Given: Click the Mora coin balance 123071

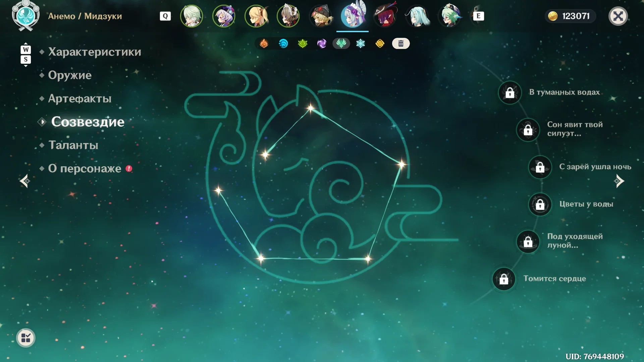Looking at the screenshot, I should pyautogui.click(x=570, y=16).
